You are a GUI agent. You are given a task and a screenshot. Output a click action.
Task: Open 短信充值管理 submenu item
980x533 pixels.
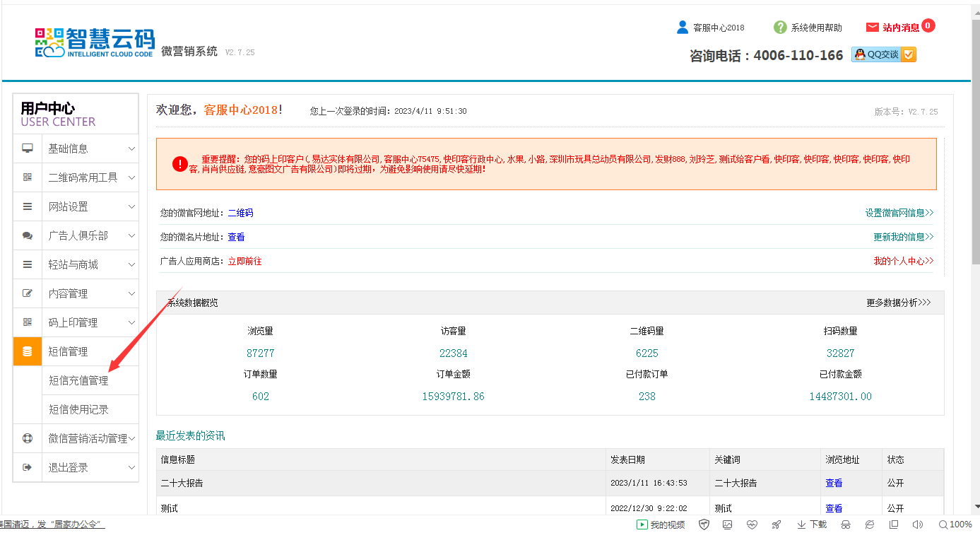click(78, 380)
